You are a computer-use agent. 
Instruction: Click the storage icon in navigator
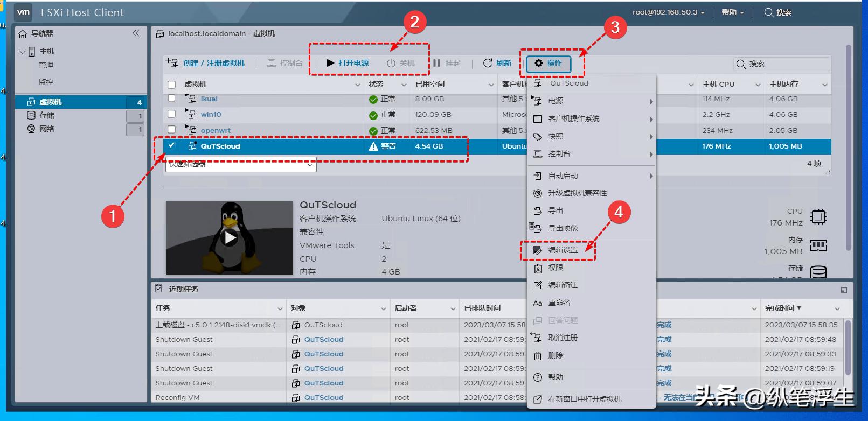31,115
